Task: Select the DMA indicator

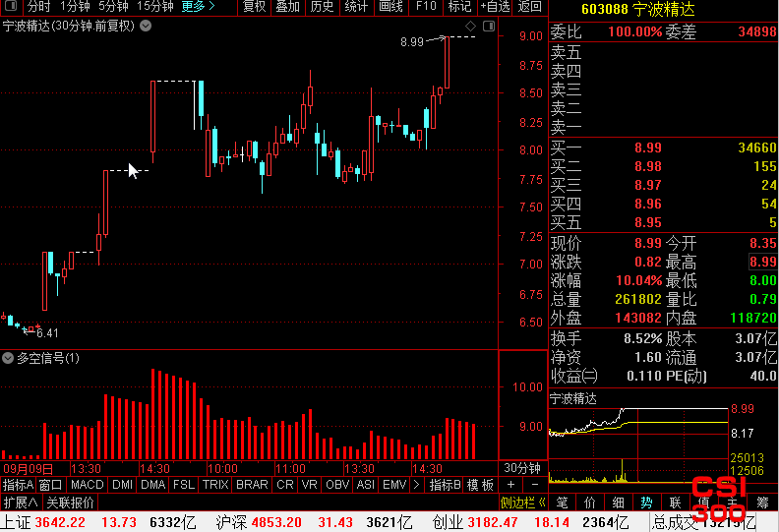Action: tap(153, 485)
